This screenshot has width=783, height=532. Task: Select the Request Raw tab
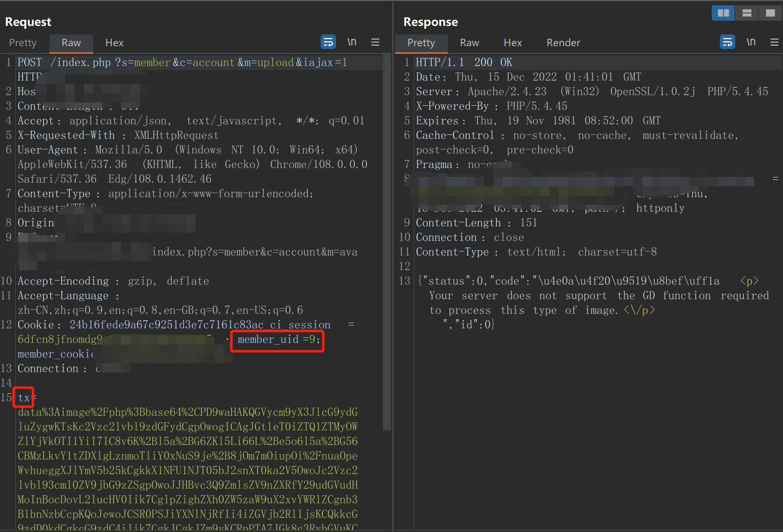pos(71,43)
